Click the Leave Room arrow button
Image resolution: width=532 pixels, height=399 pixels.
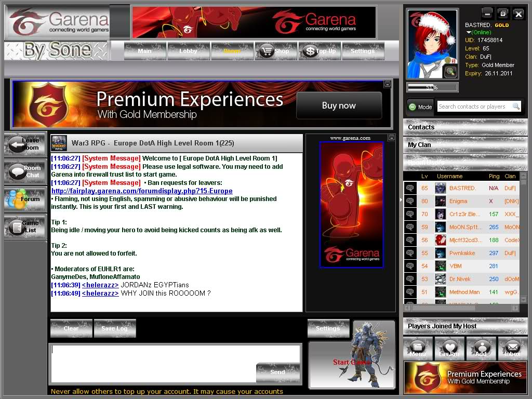coord(25,144)
